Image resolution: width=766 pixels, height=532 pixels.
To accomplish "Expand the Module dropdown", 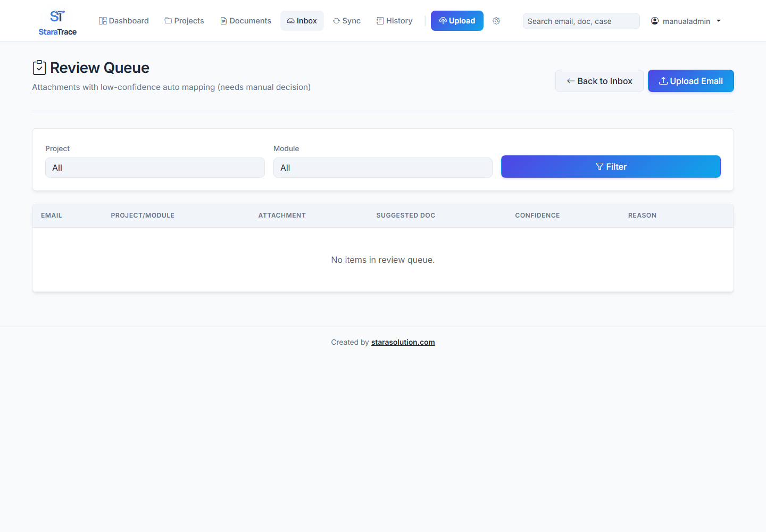I will [383, 168].
